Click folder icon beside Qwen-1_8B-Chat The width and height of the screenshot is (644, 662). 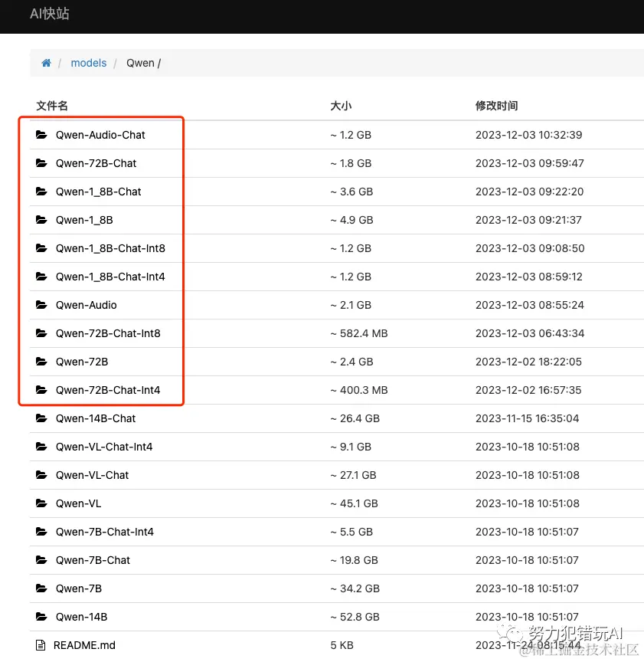[41, 192]
